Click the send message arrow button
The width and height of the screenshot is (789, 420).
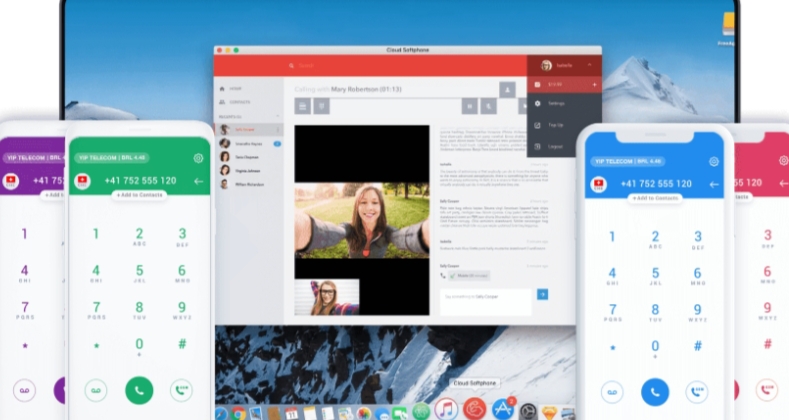[x=542, y=294]
